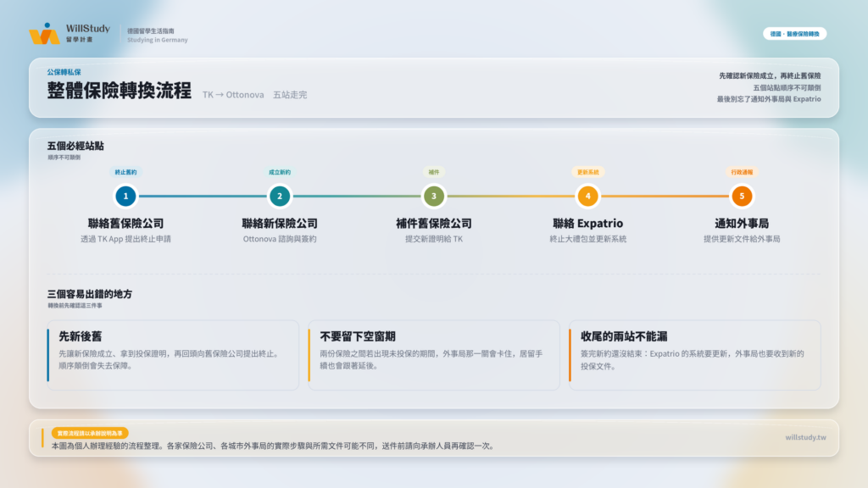Viewport: 868px width, 488px height.
Task: Click the 聯絡新保險公司 heading
Action: 280,224
